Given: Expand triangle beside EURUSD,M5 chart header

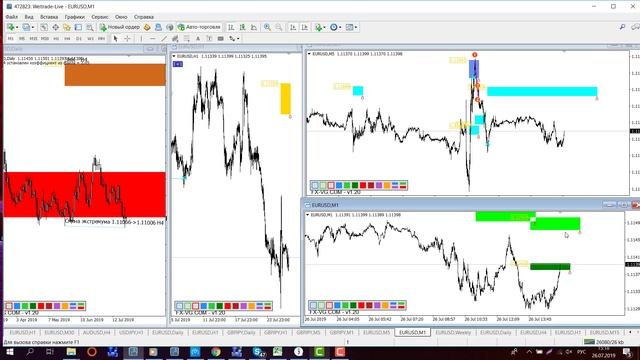Looking at the screenshot, I should pos(309,54).
